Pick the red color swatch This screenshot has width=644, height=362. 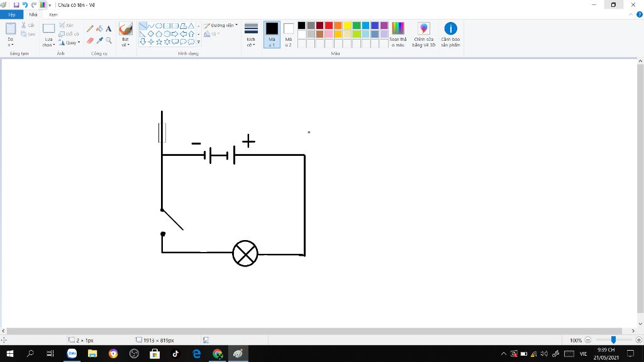point(328,25)
